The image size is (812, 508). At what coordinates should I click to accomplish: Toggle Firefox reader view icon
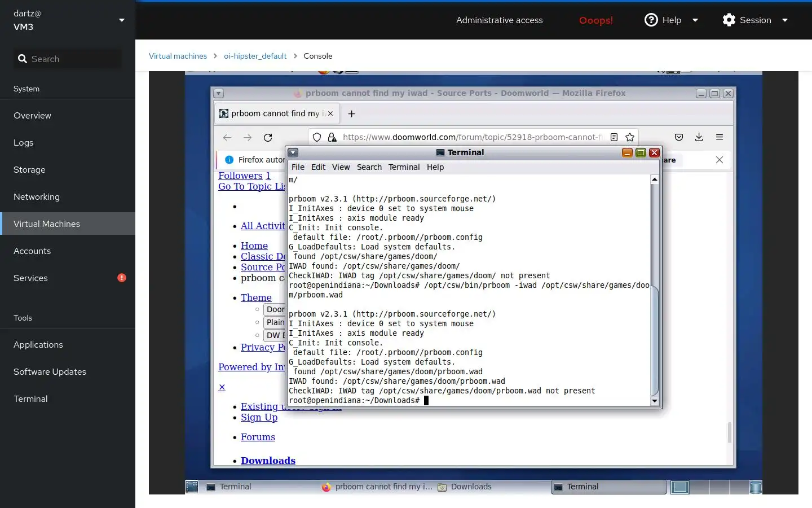[614, 137]
